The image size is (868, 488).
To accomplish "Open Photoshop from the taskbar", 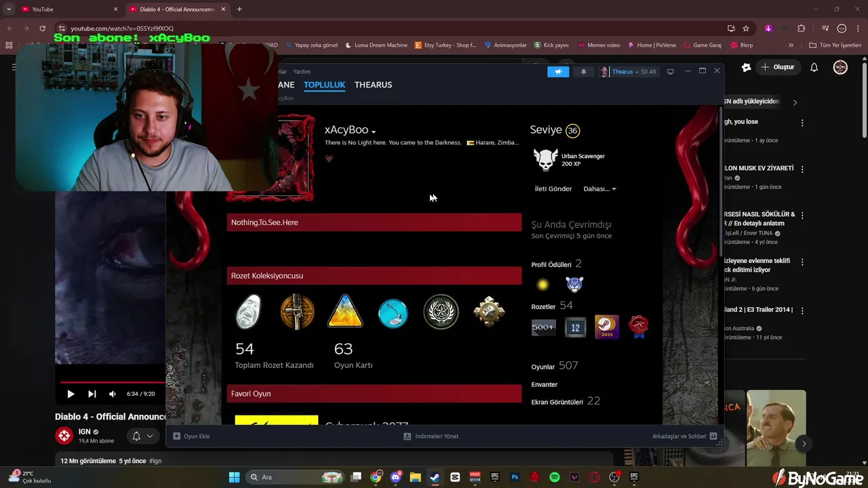I will [515, 477].
